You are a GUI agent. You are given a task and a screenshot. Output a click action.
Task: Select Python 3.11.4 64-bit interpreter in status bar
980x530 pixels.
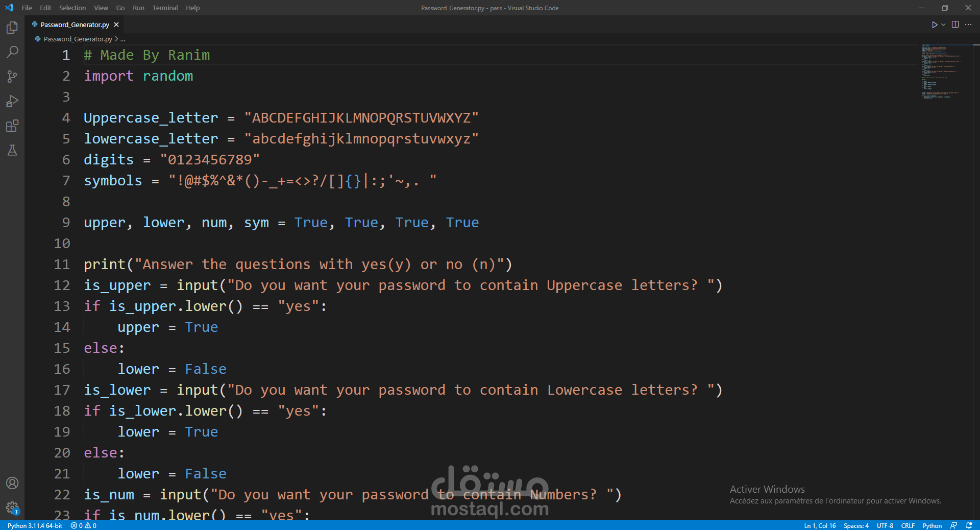[35, 525]
